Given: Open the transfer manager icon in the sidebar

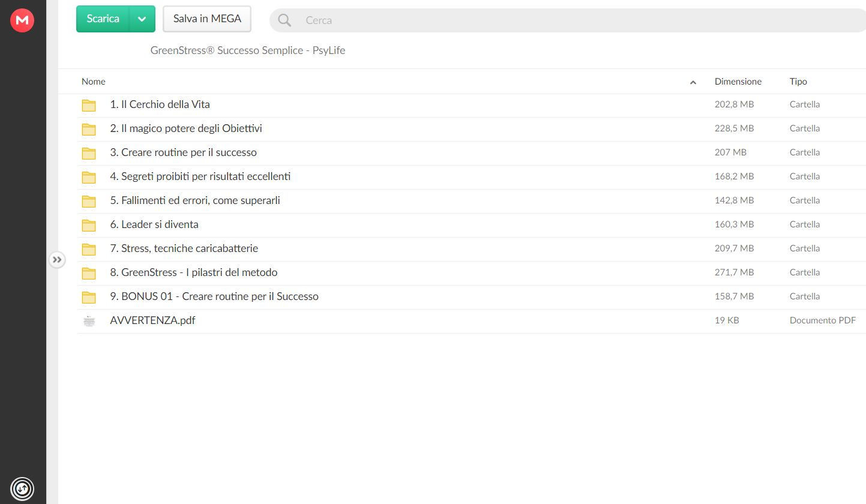Looking at the screenshot, I should click(x=22, y=488).
